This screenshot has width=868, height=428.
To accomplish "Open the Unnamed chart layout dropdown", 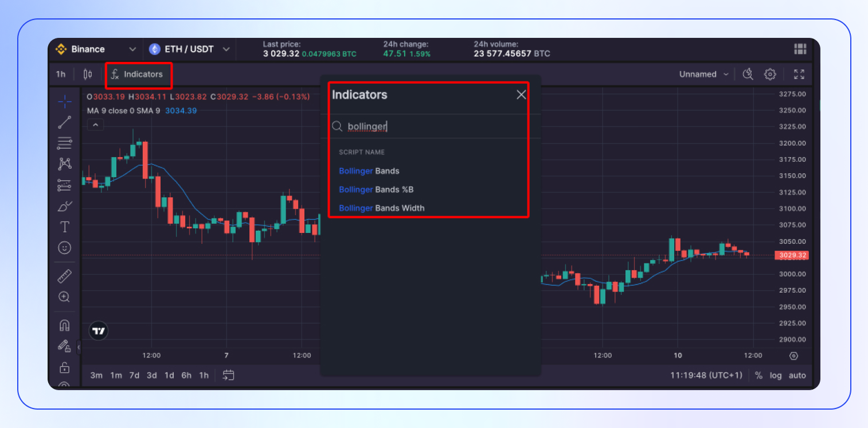I will click(704, 74).
